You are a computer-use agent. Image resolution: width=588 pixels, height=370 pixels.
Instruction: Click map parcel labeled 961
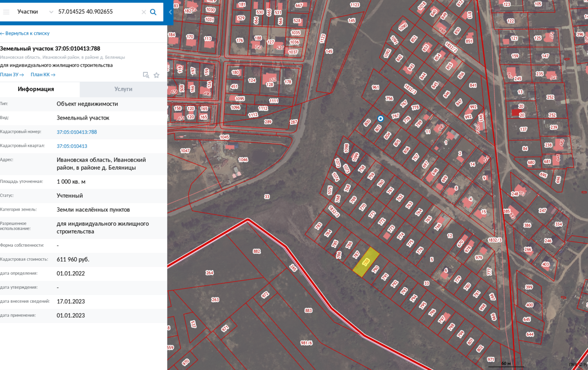click(376, 88)
